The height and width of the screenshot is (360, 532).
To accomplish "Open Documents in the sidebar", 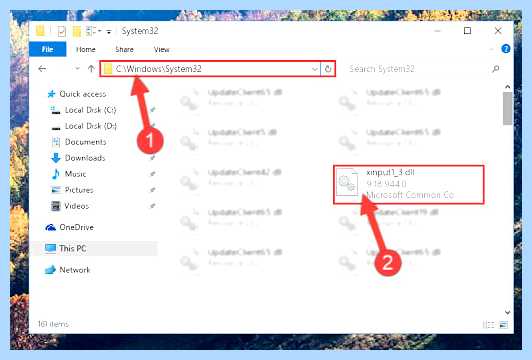I will (x=86, y=142).
